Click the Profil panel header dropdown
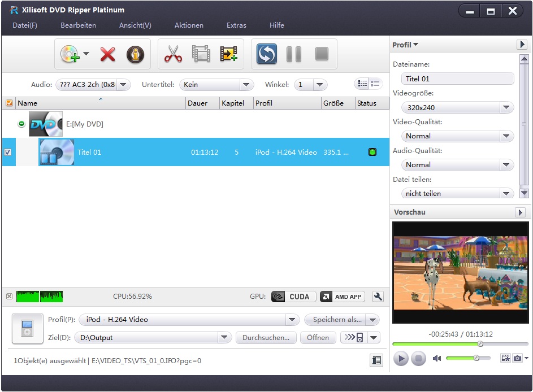This screenshot has width=533, height=392. (405, 45)
